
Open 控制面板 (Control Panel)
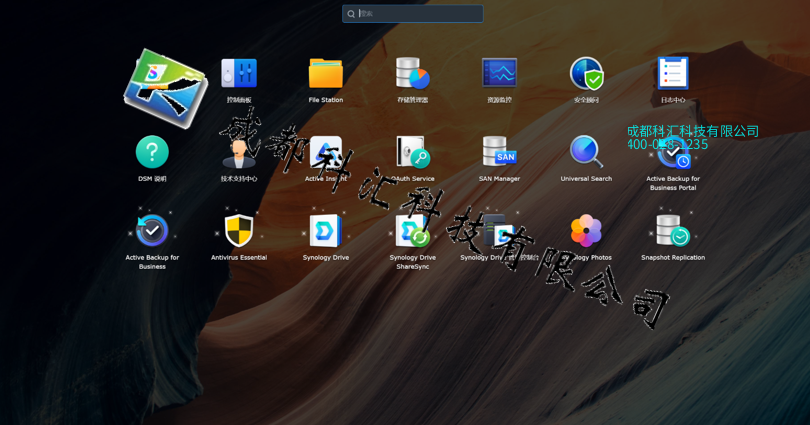239,73
